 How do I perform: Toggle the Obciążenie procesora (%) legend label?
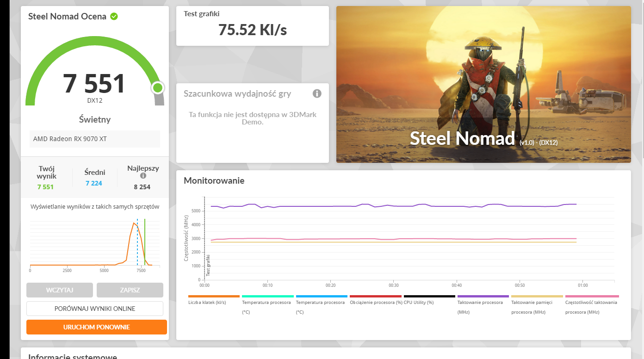(x=376, y=303)
